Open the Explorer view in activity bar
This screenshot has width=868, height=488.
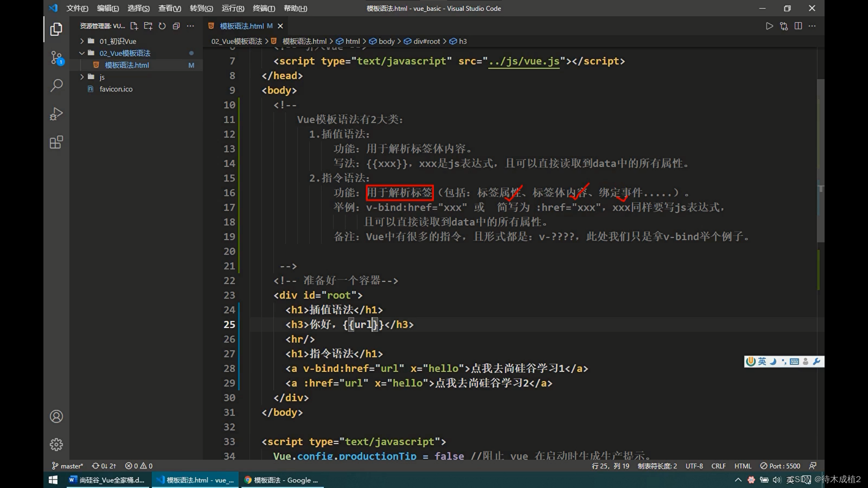tap(56, 29)
